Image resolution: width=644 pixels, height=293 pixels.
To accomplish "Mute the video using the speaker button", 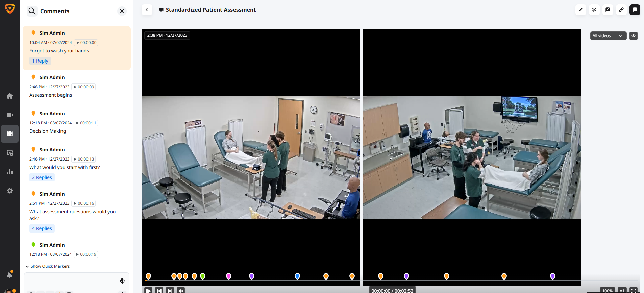I will click(x=181, y=290).
